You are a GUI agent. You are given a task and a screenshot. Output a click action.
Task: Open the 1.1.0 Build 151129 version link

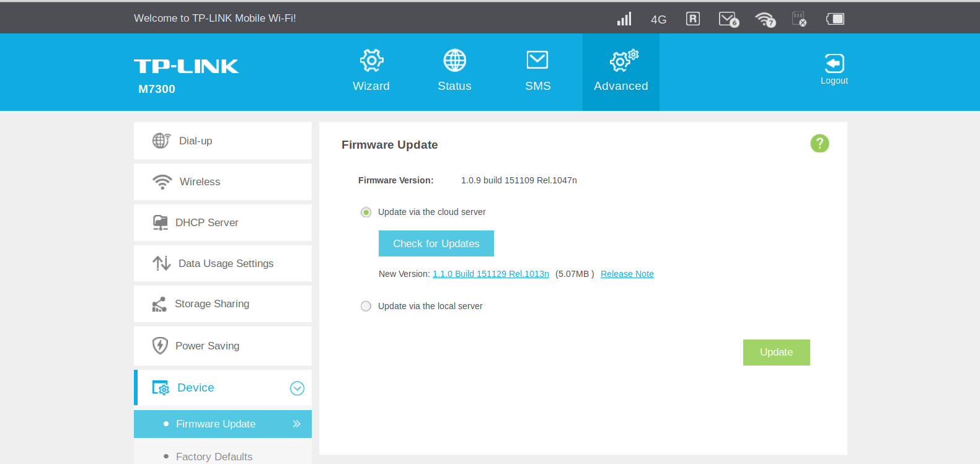click(x=491, y=274)
